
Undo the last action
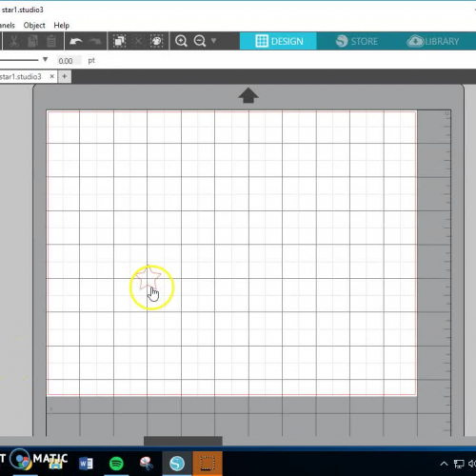point(75,41)
